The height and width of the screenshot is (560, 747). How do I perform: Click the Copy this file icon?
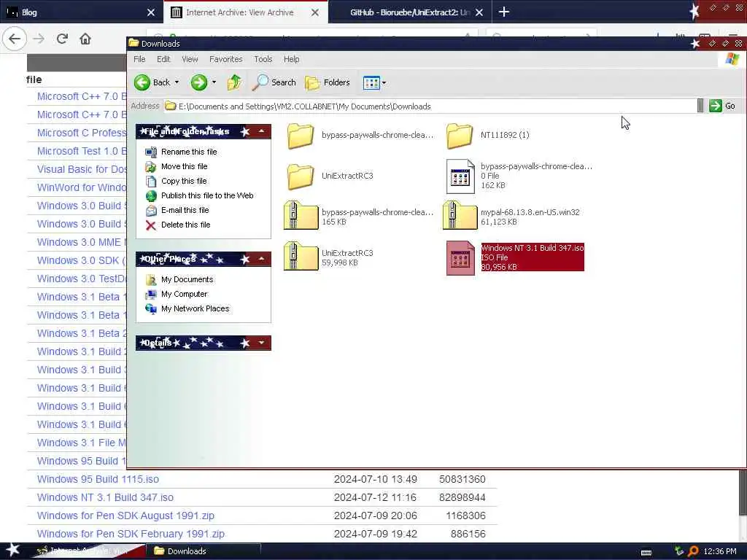[x=151, y=182]
